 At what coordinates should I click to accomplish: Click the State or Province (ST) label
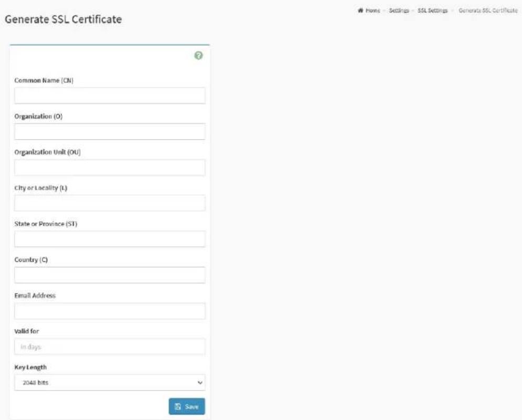tap(46, 224)
